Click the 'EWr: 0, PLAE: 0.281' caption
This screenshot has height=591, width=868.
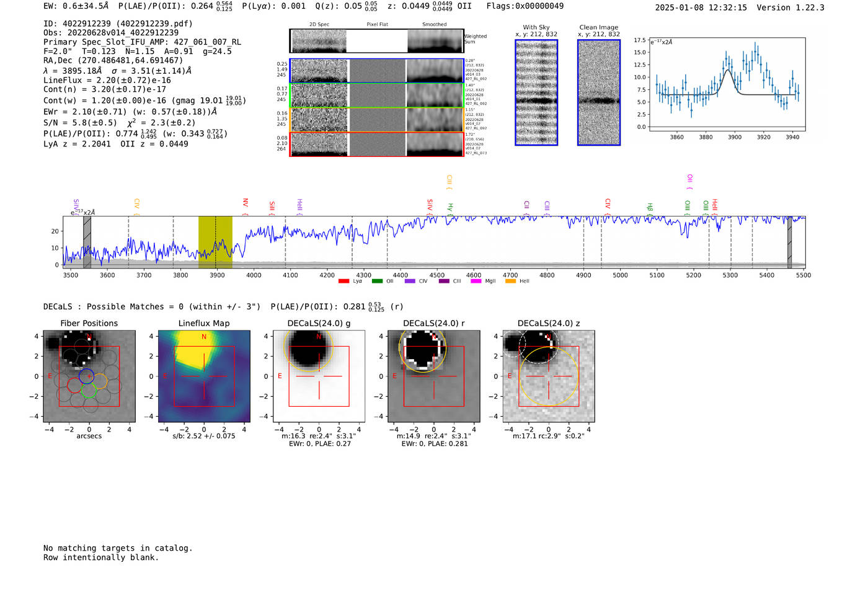click(x=434, y=443)
